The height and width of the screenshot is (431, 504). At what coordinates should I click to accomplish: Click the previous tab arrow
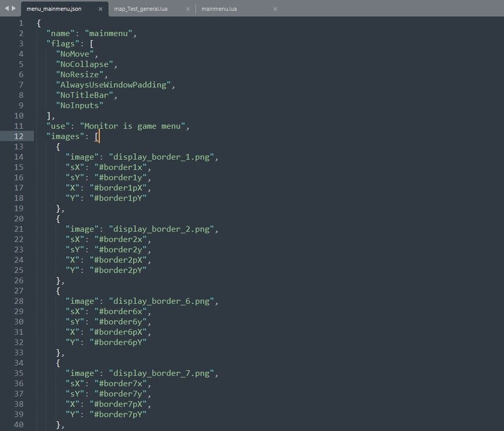[x=6, y=9]
